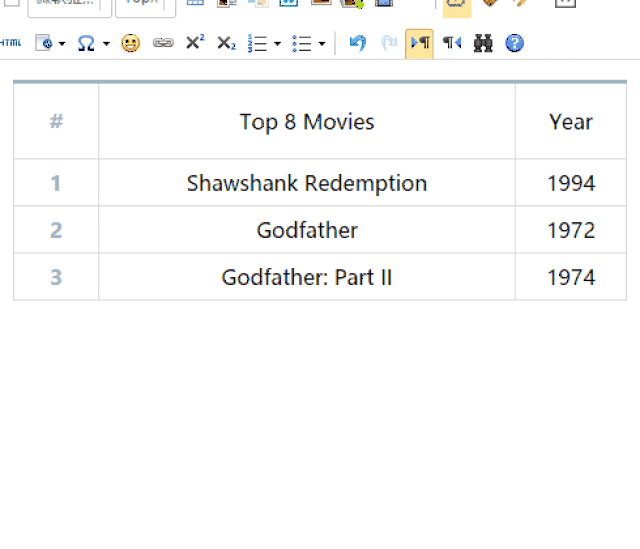Open the blue help question-mark icon

[x=514, y=43]
